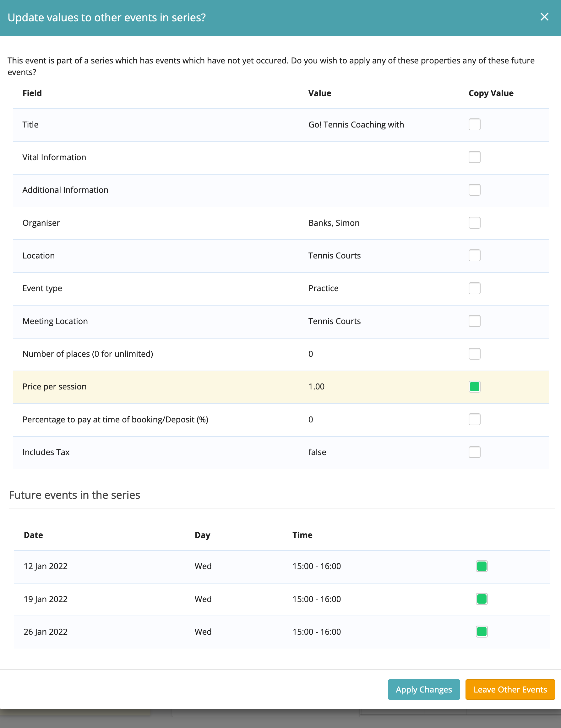This screenshot has height=728, width=561.
Task: Close the update values dialog
Action: click(544, 17)
